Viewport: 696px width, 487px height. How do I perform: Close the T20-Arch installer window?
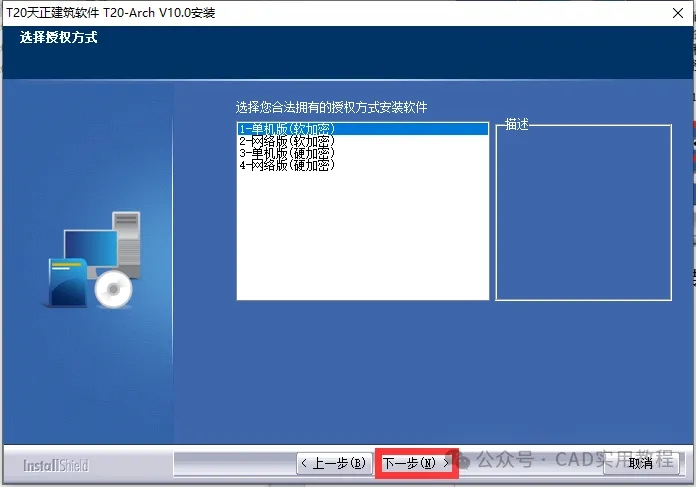[677, 13]
